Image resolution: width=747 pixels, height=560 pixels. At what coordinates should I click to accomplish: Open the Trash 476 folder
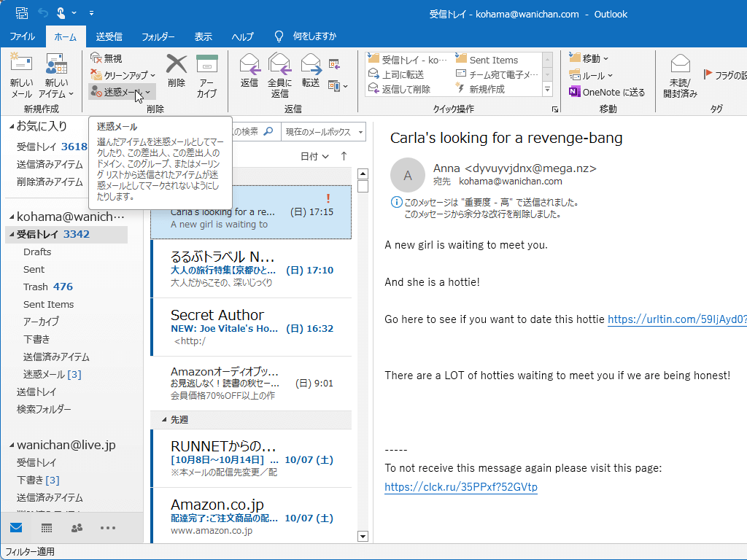pos(47,287)
